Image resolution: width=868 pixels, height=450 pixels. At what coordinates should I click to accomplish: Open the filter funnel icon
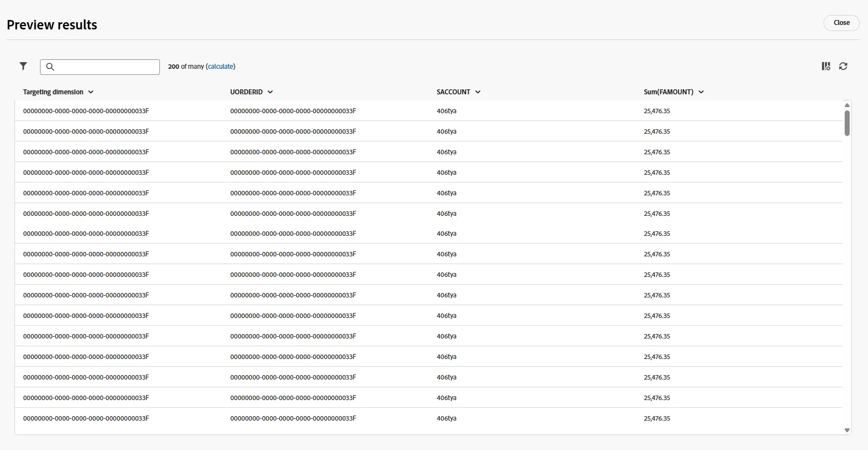[23, 66]
